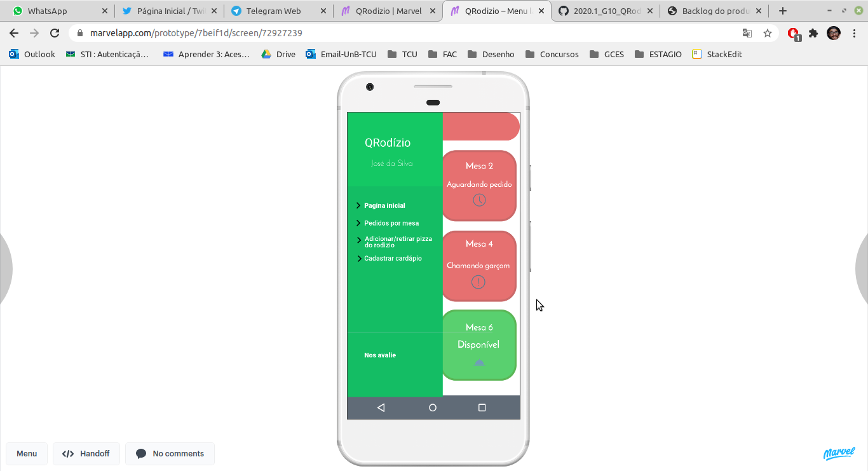
Task: Open the FAC bookmarks folder
Action: [443, 54]
